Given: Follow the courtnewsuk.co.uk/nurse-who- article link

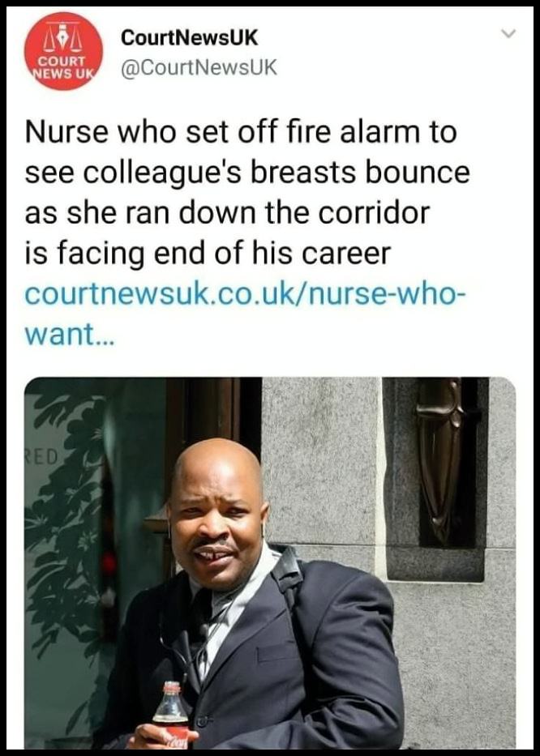Looking at the screenshot, I should pyautogui.click(x=245, y=294).
